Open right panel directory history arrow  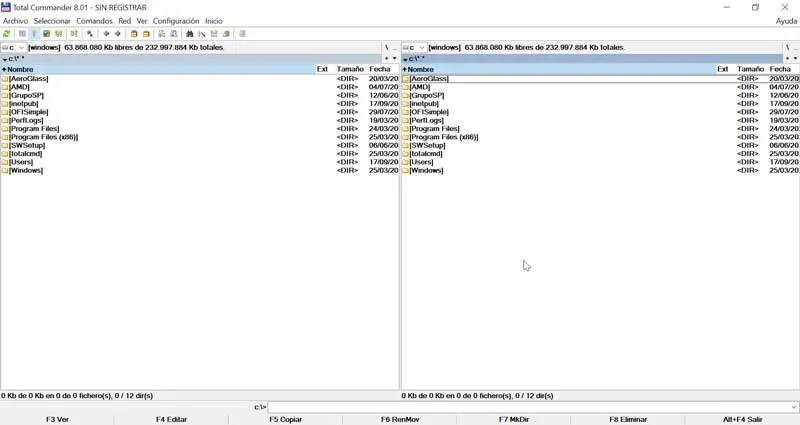tap(794, 59)
